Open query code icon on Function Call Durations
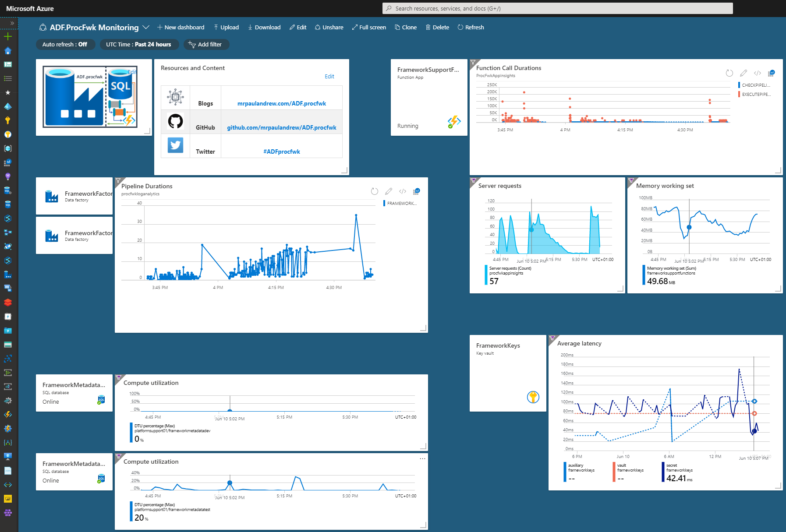 click(757, 73)
